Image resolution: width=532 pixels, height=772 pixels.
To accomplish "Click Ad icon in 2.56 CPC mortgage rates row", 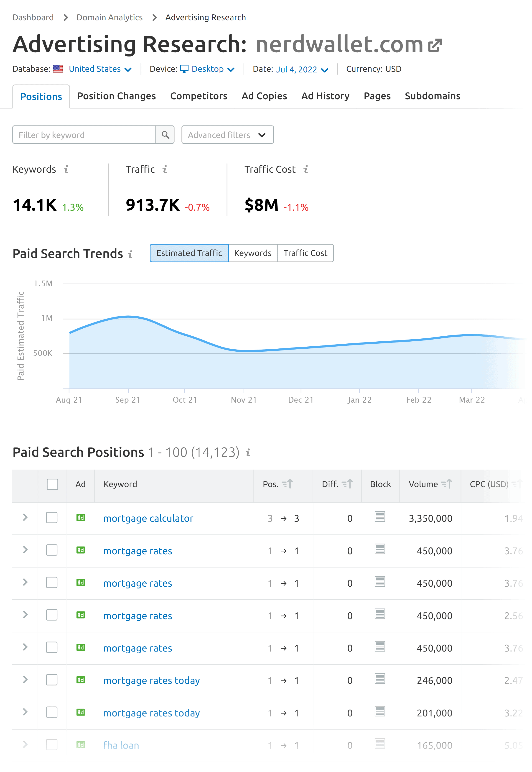I will point(81,615).
